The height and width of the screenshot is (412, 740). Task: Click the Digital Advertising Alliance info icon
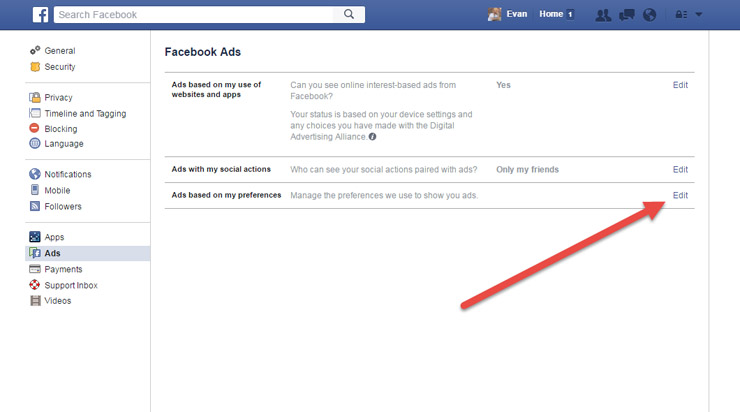pos(373,137)
